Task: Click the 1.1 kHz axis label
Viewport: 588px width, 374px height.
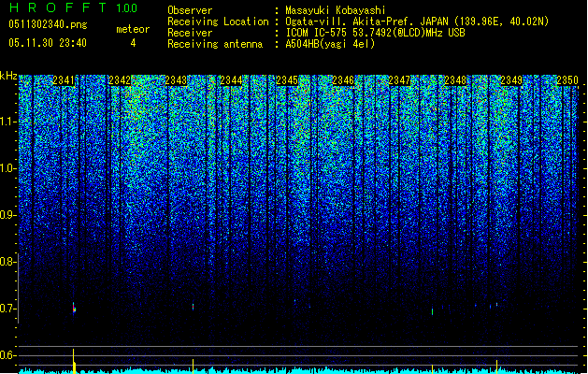Action: coord(8,122)
